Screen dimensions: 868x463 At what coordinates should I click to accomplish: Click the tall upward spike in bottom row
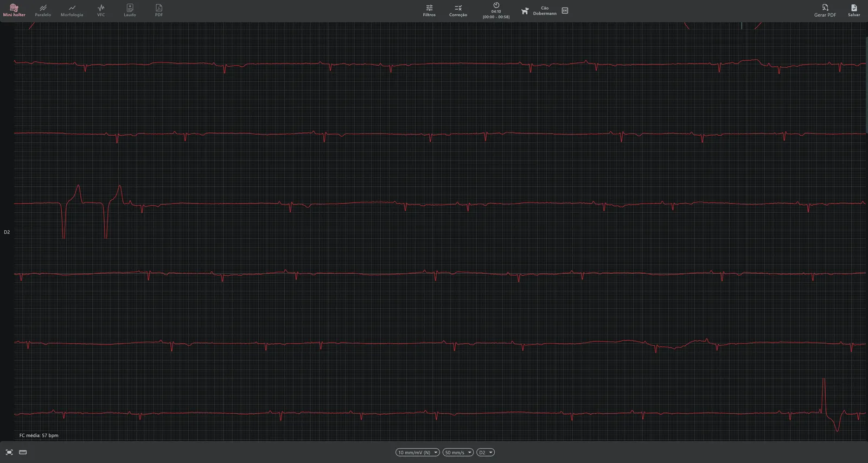824,396
